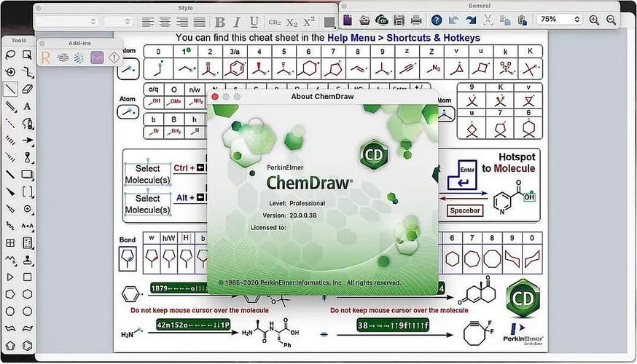Pick the Mass Fragmentation tool

coord(27,72)
